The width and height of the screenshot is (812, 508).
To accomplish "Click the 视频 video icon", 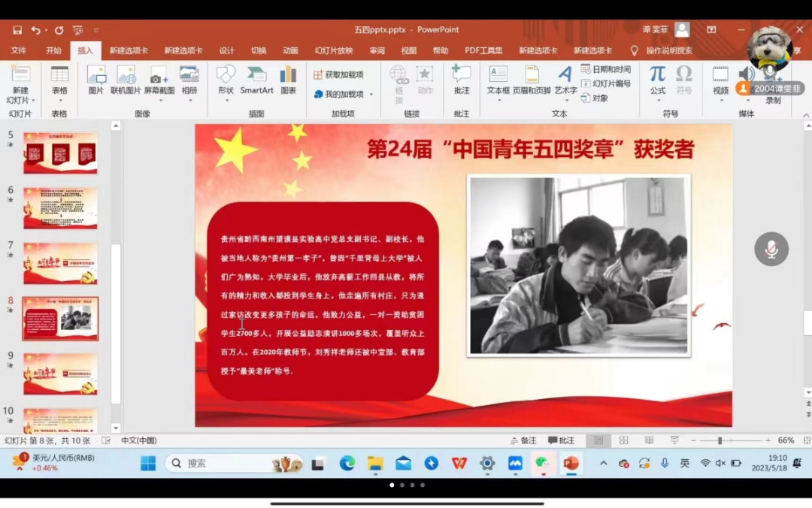I will coord(720,80).
